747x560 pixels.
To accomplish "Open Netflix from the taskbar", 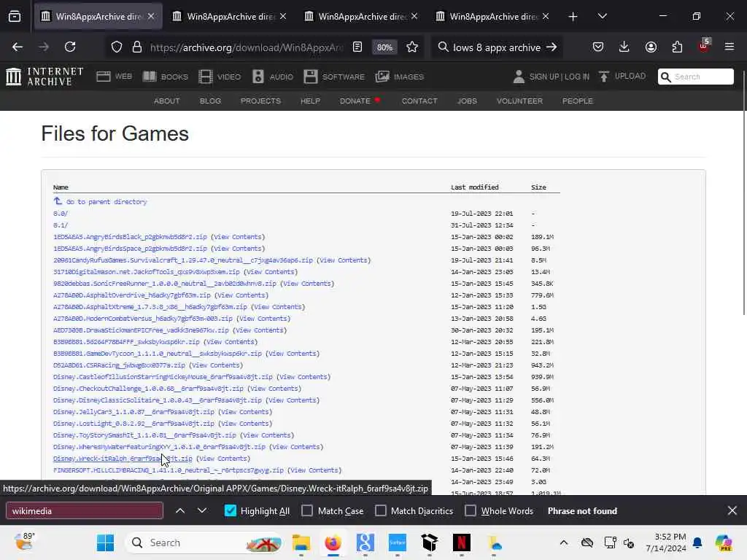I will click(461, 542).
